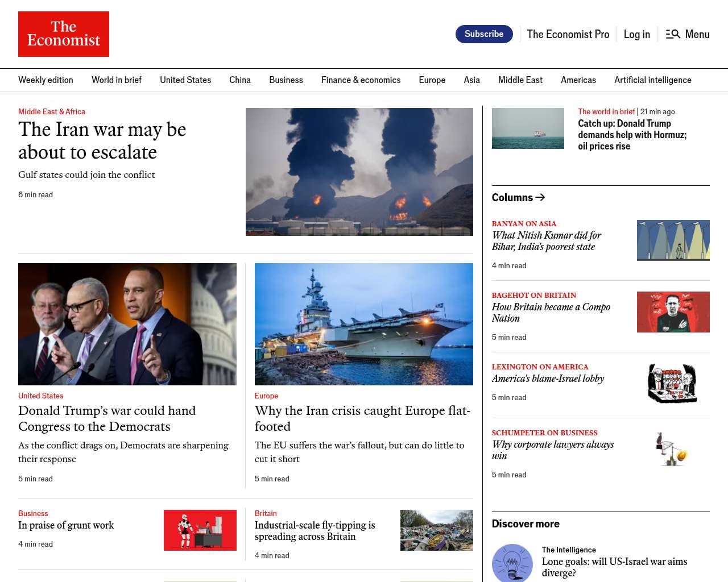Open The Intelligence lightbulb podcast icon
This screenshot has height=582, width=728.
click(512, 563)
